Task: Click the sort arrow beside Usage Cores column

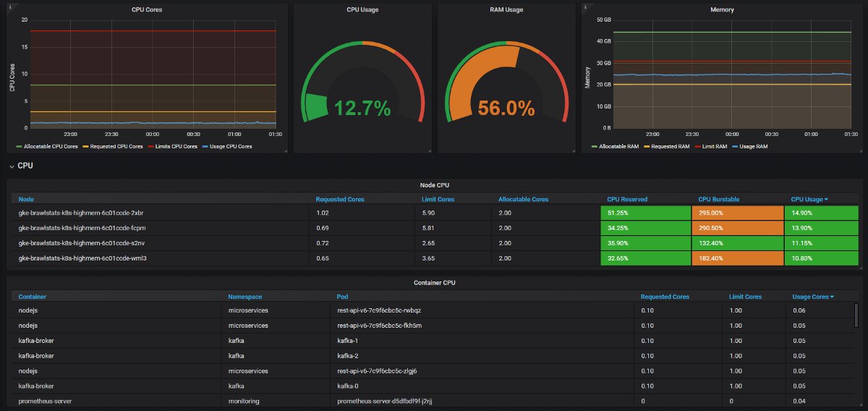Action: coord(831,297)
